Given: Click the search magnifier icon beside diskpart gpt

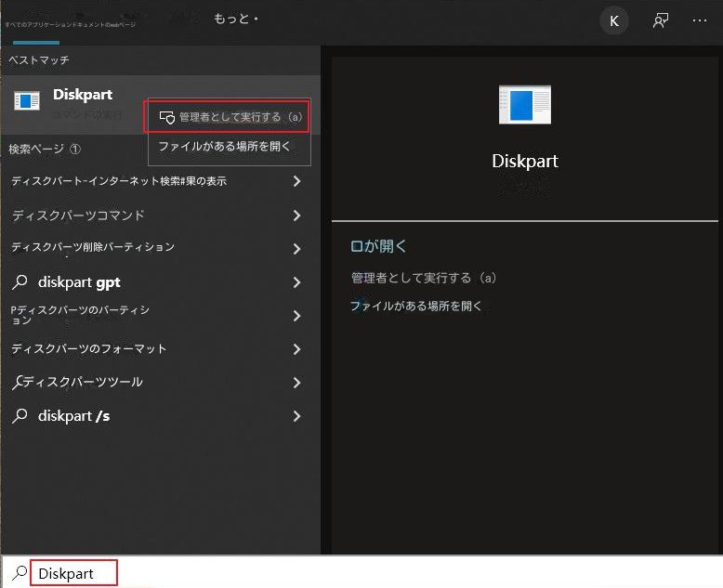Looking at the screenshot, I should (20, 282).
